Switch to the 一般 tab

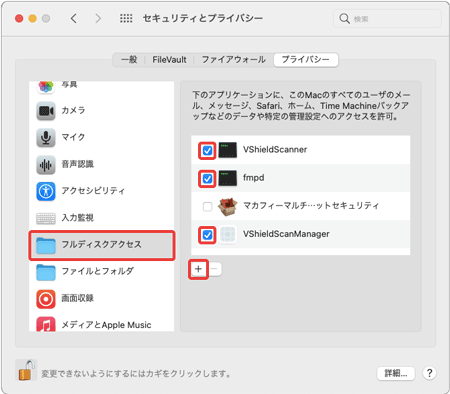[129, 60]
